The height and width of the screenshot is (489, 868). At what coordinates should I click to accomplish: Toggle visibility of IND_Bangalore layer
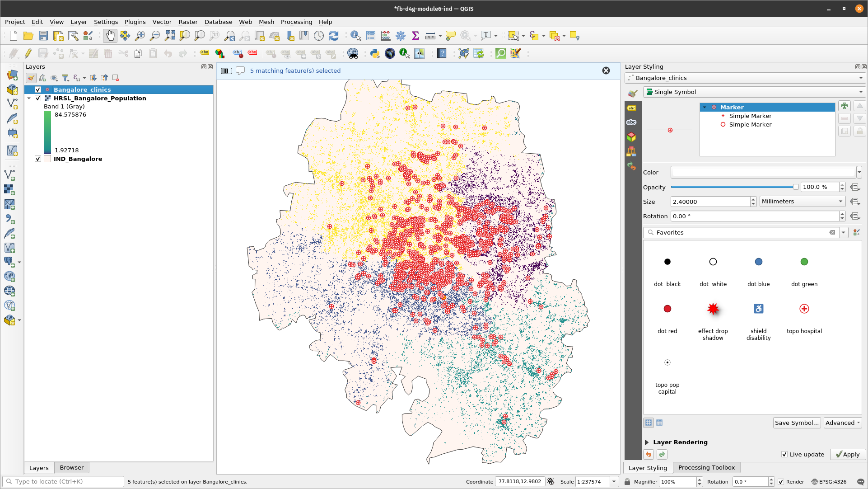[38, 159]
